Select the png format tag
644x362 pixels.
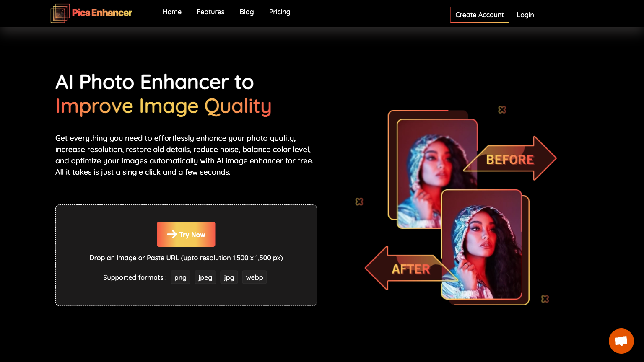click(180, 277)
